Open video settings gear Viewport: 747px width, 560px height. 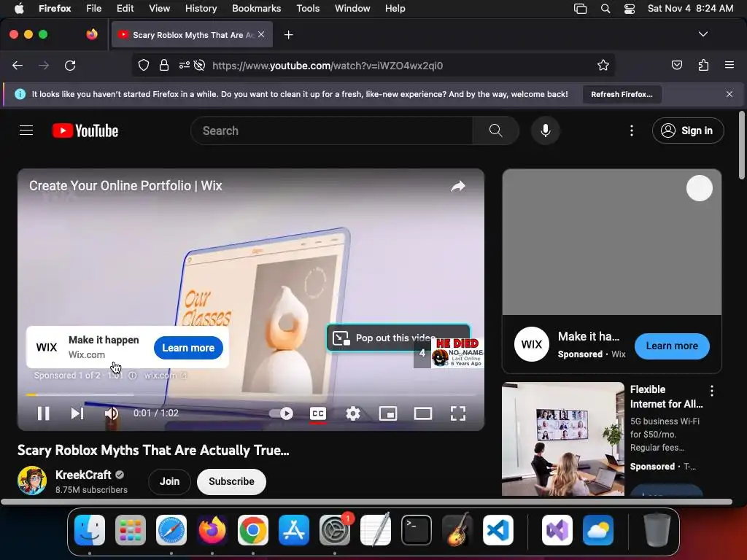352,413
